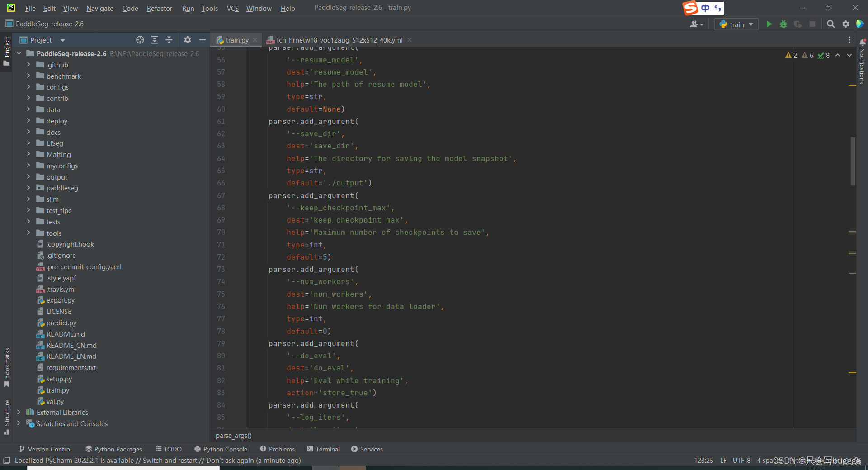Toggle tool window quick-access icon in status bar
868x470 pixels.
click(x=7, y=461)
